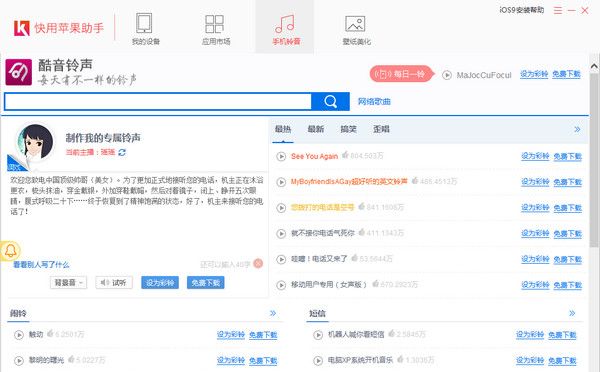The image size is (600, 372).
Task: Click the custom ringtone text area
Action: coord(137,214)
